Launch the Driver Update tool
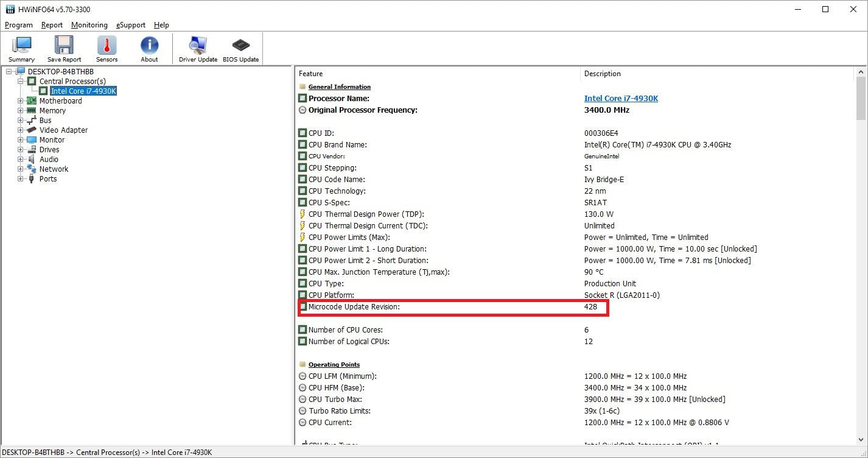 click(198, 49)
